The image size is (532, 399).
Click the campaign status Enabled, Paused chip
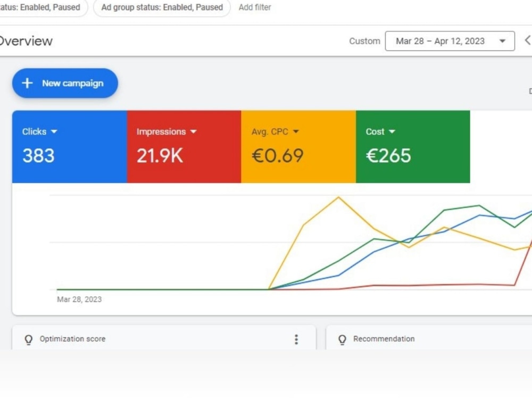point(43,7)
